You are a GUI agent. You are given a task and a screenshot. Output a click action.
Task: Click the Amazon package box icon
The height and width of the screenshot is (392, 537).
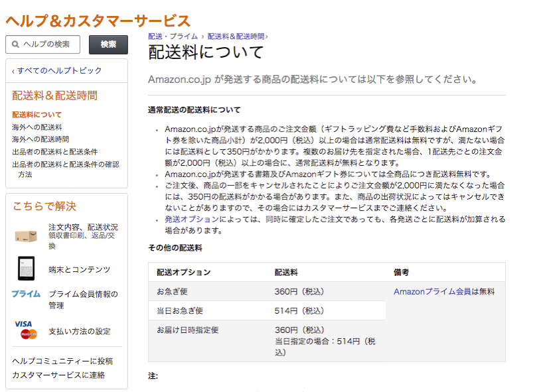(26, 235)
